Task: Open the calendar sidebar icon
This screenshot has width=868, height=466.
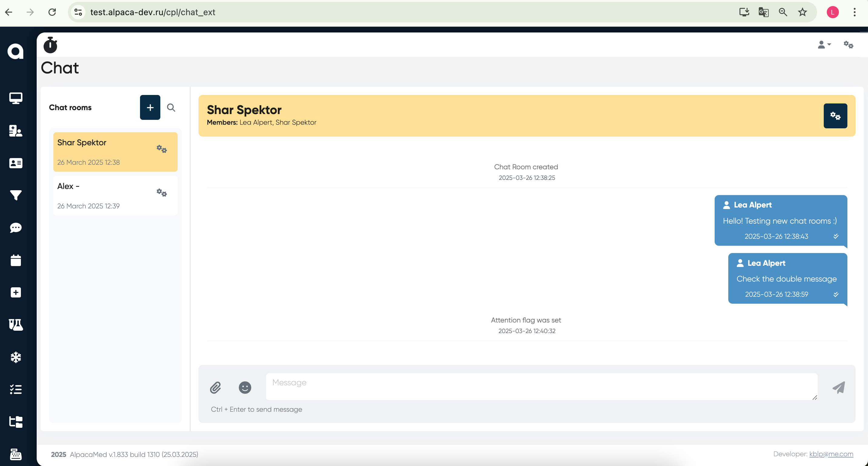Action: point(15,260)
